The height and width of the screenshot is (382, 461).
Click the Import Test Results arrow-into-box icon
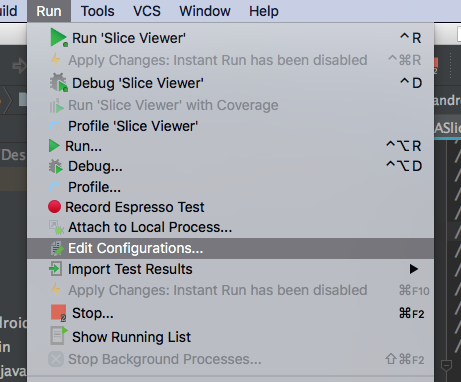55,269
